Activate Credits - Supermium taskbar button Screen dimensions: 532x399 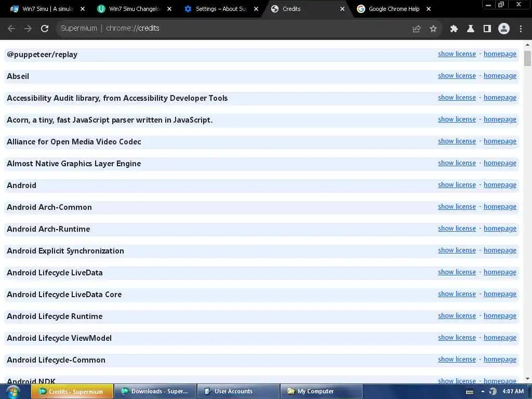click(72, 392)
